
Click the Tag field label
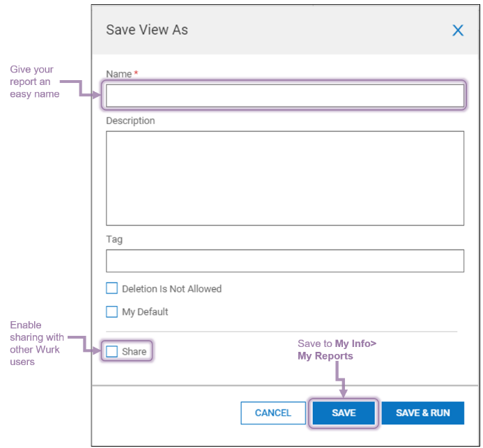[x=114, y=239]
